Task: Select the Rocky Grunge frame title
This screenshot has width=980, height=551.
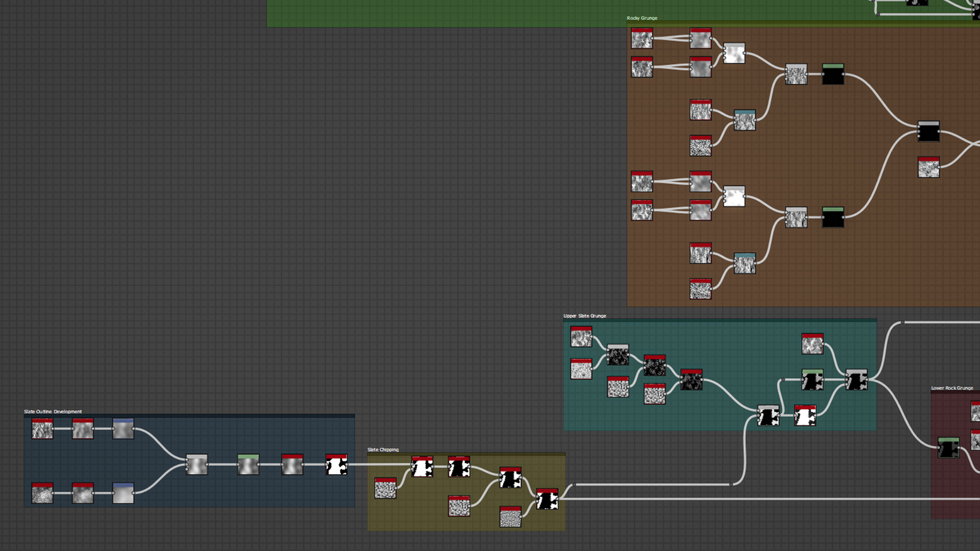Action: 642,18
